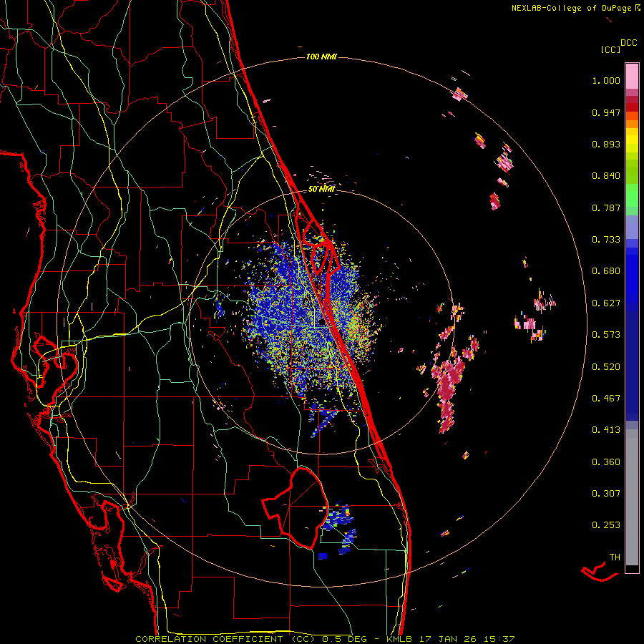Click the 17 JAN 26 date text
The width and height of the screenshot is (644, 644).
coord(448,639)
